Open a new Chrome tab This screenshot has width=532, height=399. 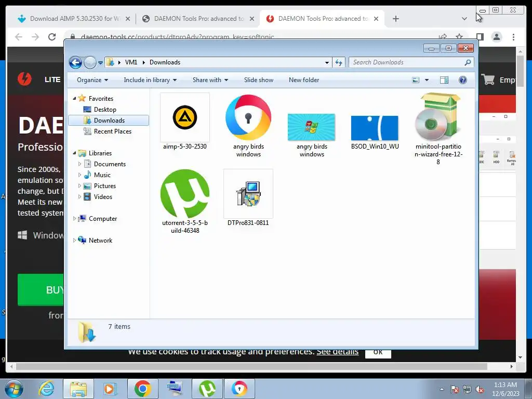tap(395, 19)
